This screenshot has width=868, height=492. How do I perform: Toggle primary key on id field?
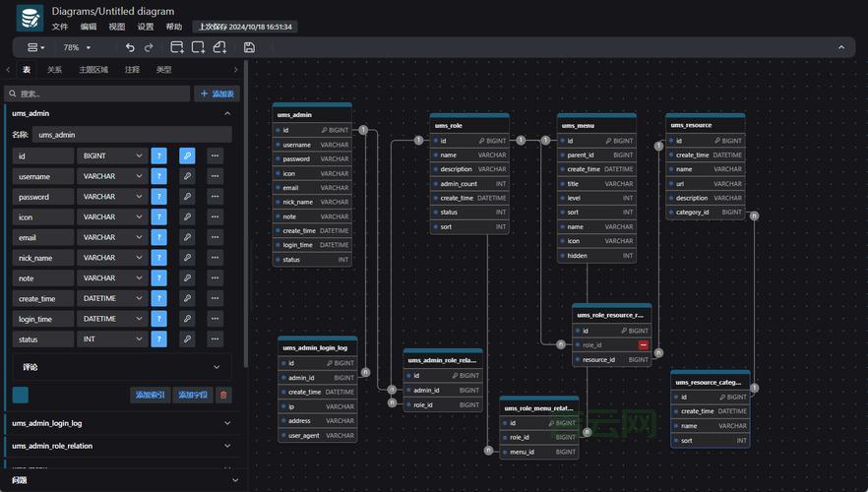[x=187, y=155]
